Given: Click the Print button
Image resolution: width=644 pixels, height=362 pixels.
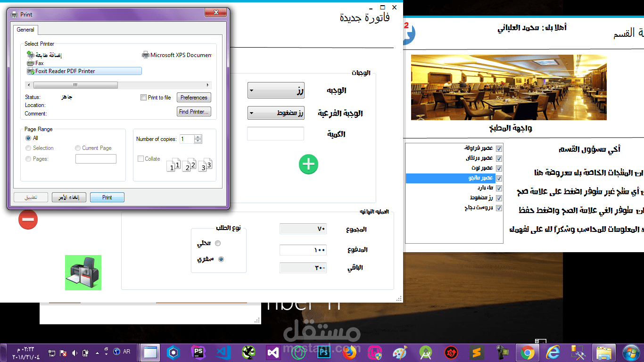Looking at the screenshot, I should (107, 197).
